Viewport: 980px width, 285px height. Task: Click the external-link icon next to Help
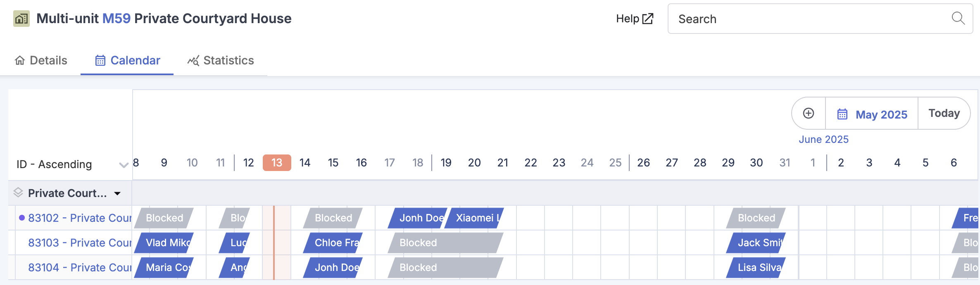pos(647,18)
